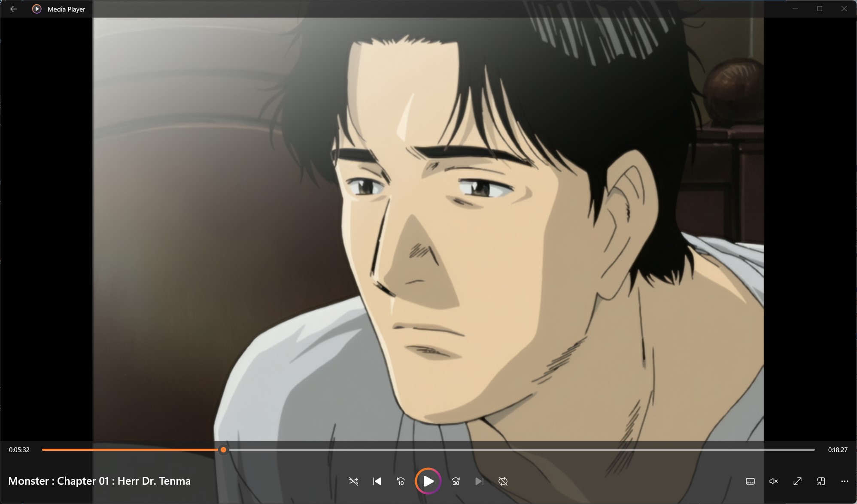
Task: Click the skip to next track icon
Action: 479,480
